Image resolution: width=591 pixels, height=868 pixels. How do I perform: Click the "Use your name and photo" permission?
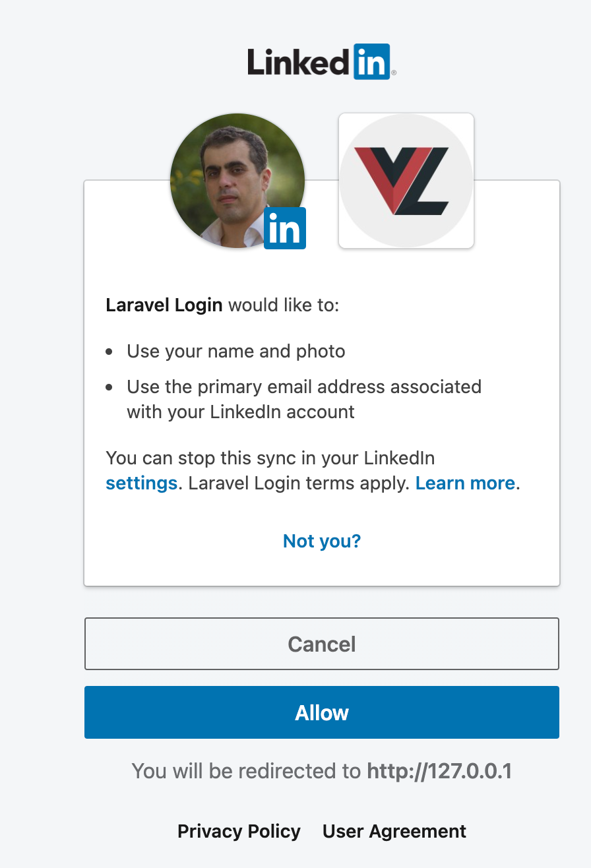point(236,351)
